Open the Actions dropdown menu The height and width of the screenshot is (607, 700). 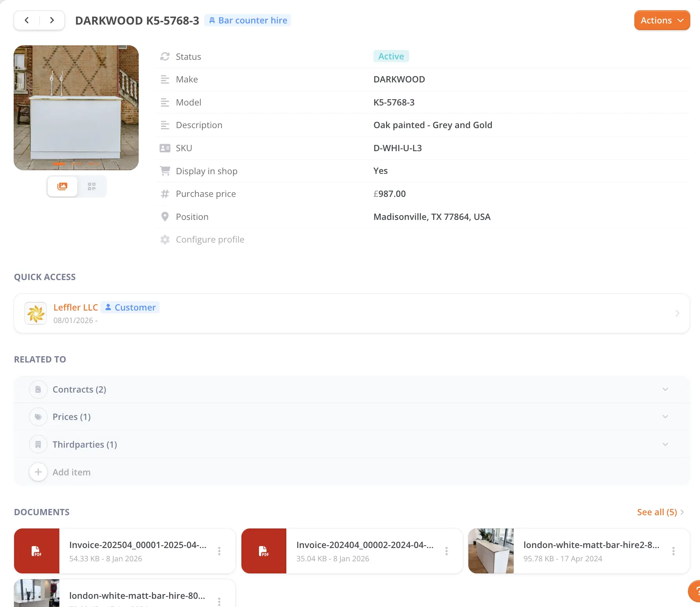click(662, 20)
